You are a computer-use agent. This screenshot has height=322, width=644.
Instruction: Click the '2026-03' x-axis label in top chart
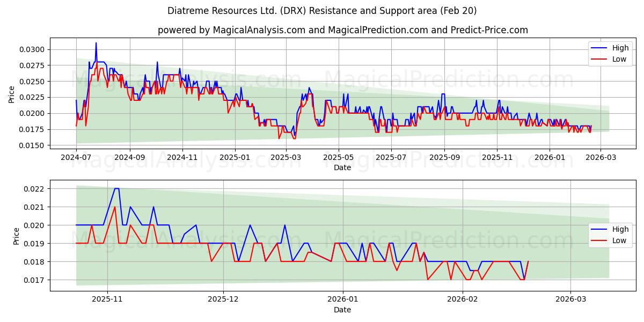(x=601, y=157)
